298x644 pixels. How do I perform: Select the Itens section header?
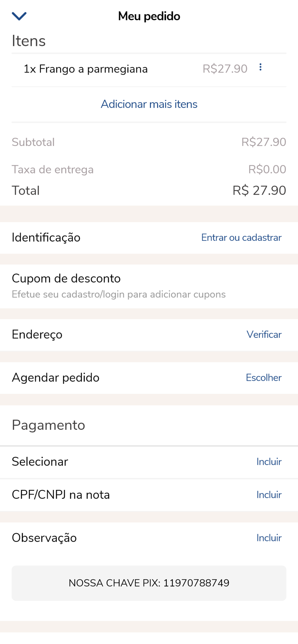[29, 41]
